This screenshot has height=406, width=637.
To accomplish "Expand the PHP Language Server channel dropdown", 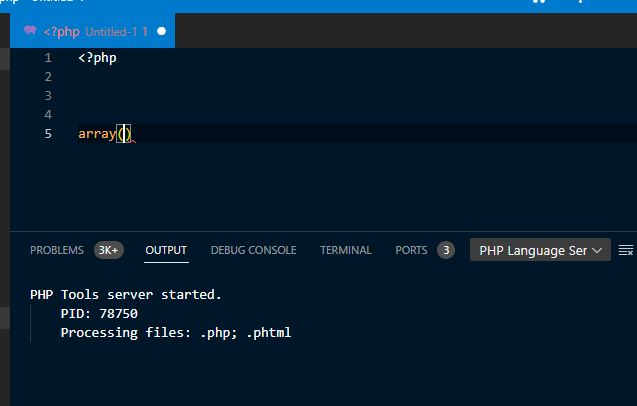I will [540, 250].
